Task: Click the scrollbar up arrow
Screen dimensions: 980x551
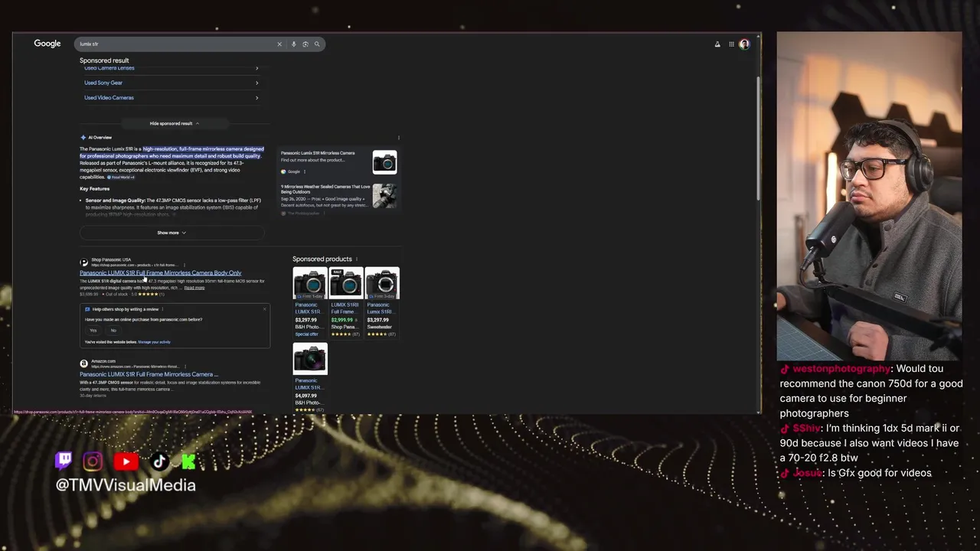Action: [759, 35]
